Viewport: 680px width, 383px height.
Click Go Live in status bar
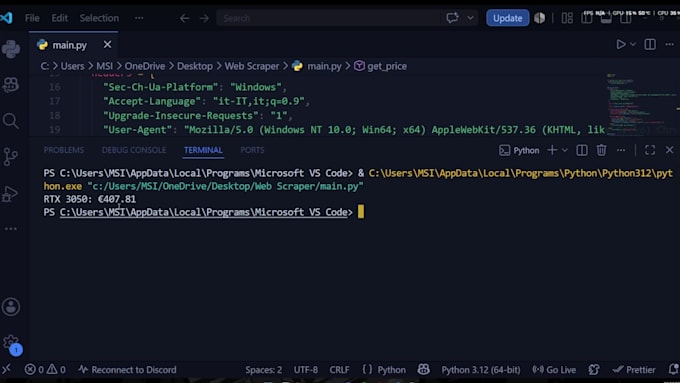click(554, 370)
